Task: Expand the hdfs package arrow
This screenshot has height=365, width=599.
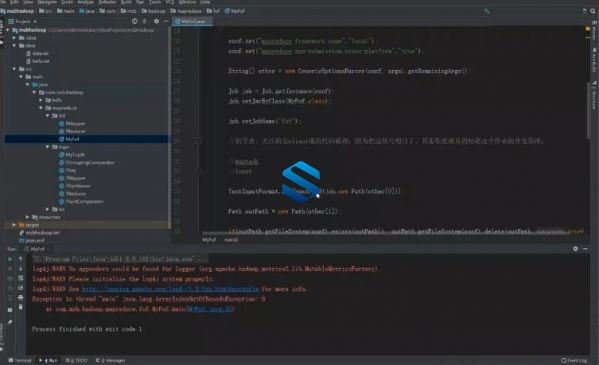Action: [x=41, y=100]
